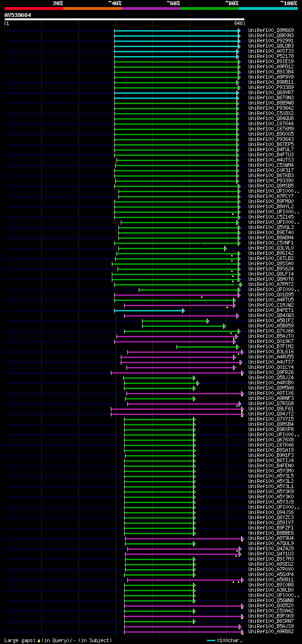Image resolution: width=302 pixels, height=644 pixels.
Task: Click the label UniRef100_Q7XY15
Action: 271,419
